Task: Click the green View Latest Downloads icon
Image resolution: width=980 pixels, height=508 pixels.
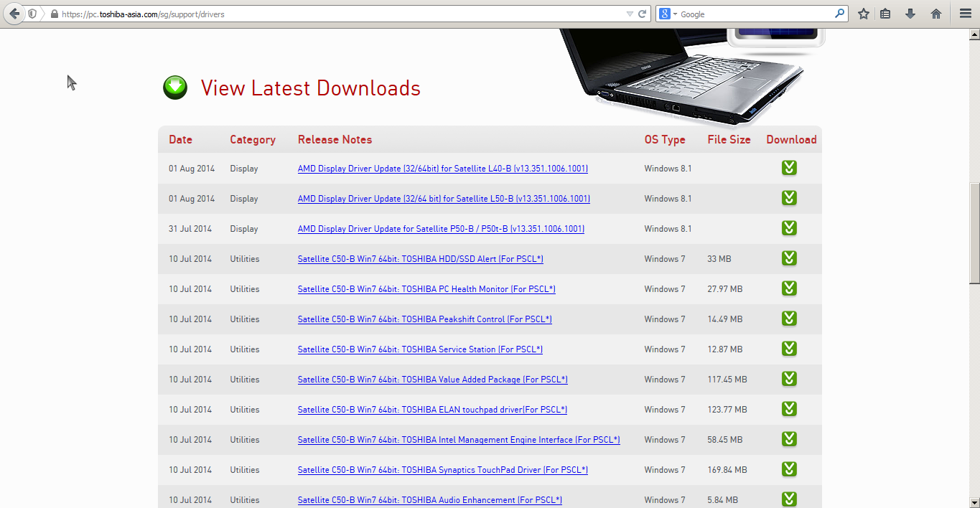Action: click(175, 88)
